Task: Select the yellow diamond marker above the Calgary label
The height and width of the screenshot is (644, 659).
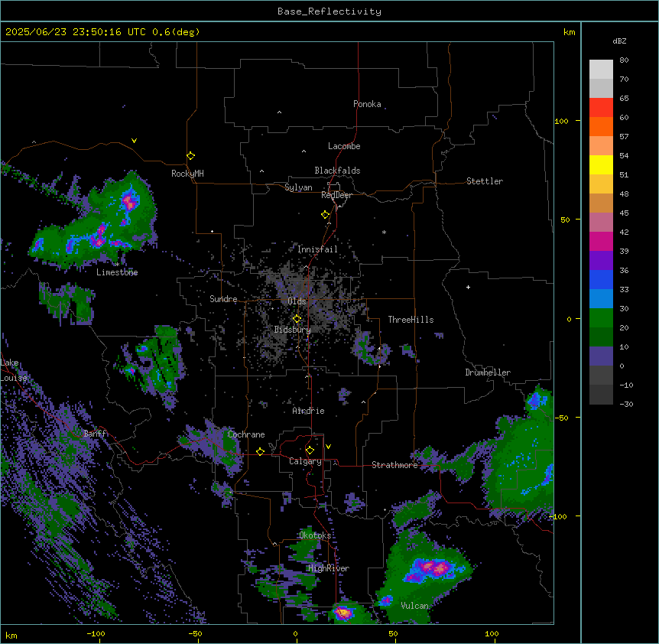Action: (310, 450)
